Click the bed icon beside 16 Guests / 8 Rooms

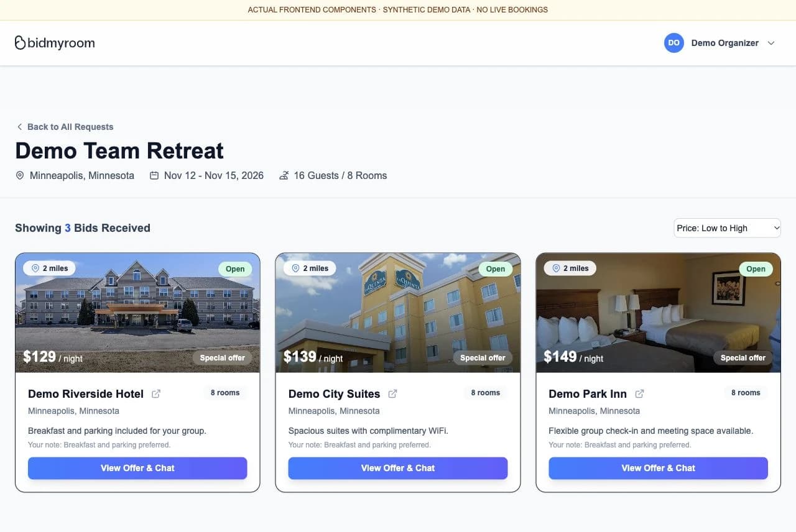click(x=284, y=176)
